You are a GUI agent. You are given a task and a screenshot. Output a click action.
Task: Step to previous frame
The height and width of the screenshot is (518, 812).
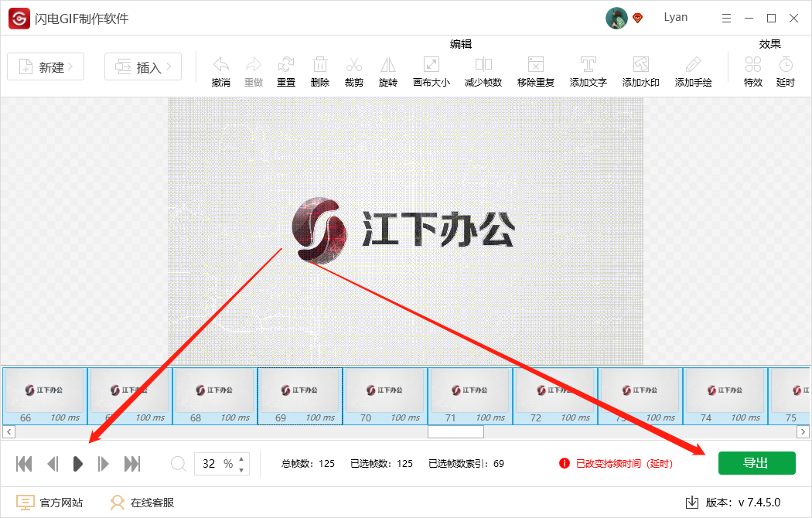pos(53,464)
